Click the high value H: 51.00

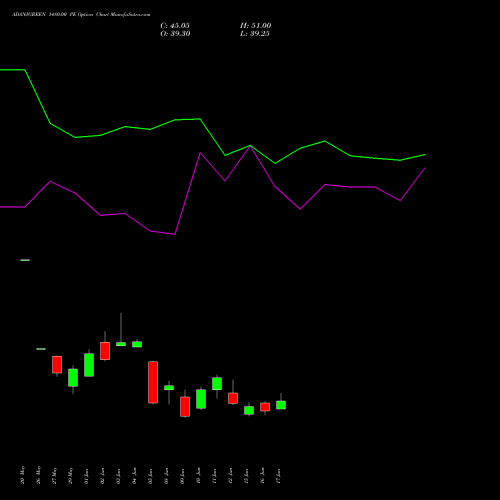[255, 26]
